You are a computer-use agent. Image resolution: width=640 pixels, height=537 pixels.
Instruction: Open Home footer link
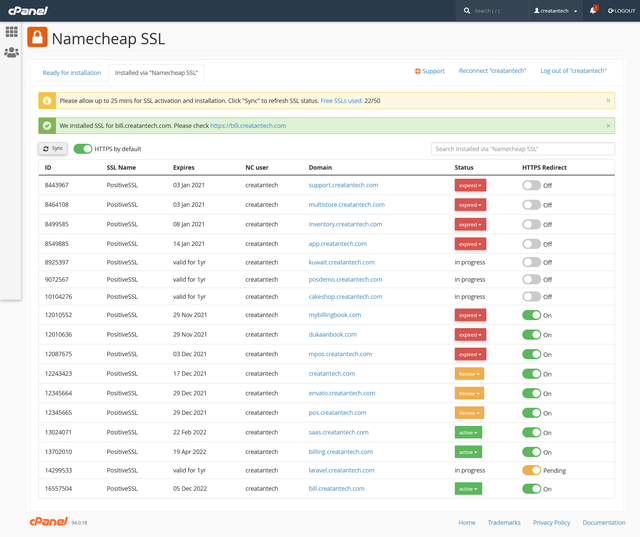467,522
